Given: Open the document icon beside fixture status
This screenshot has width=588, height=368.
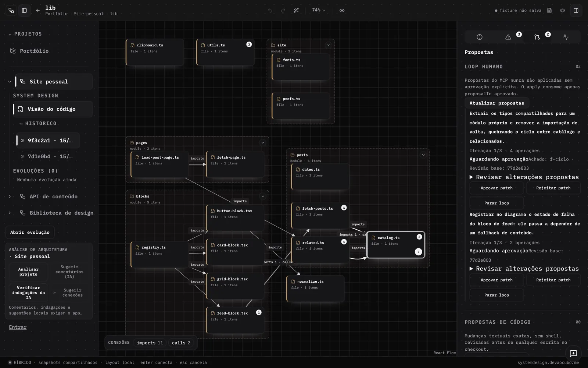Looking at the screenshot, I should [549, 10].
